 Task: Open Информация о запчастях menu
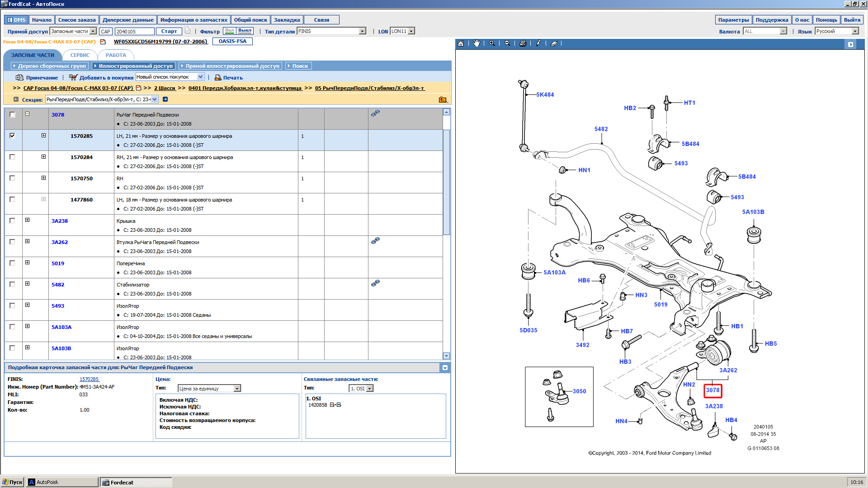click(x=194, y=20)
